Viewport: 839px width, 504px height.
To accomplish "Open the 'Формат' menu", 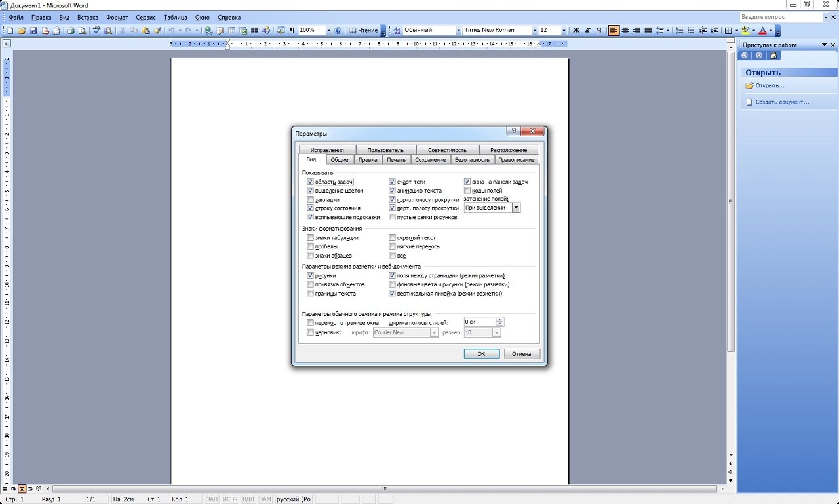I will point(117,18).
